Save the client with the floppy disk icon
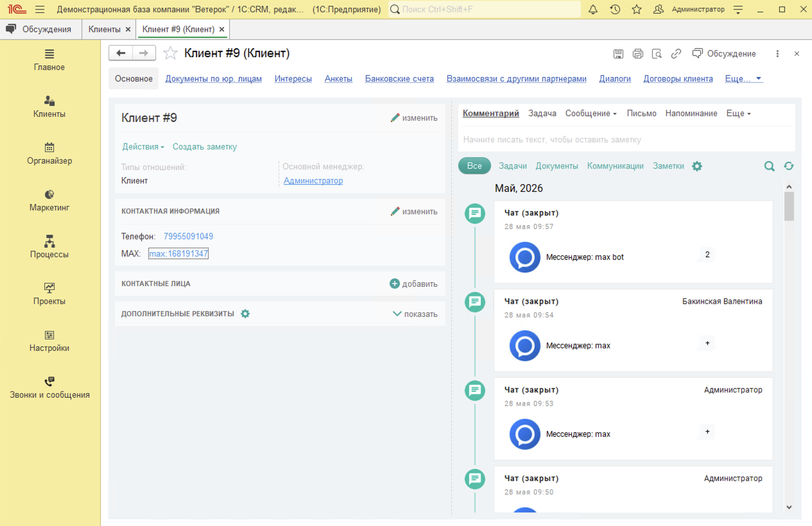The height and width of the screenshot is (526, 812). [x=618, y=54]
